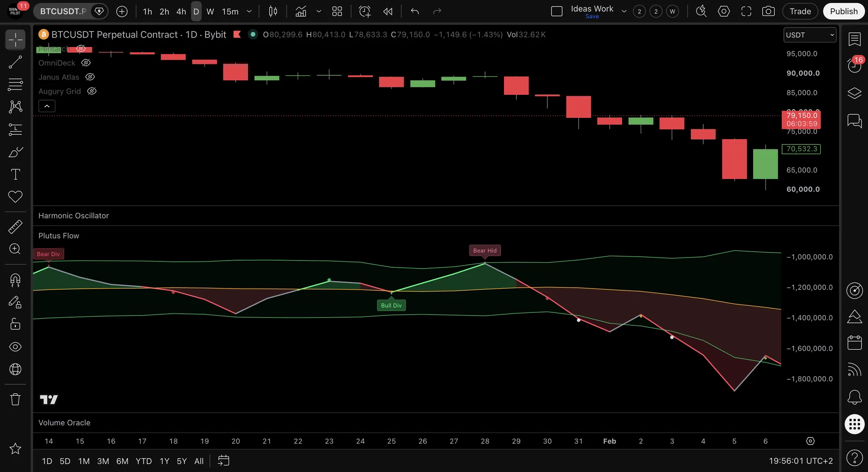
Task: Click the Publish button
Action: 844,12
